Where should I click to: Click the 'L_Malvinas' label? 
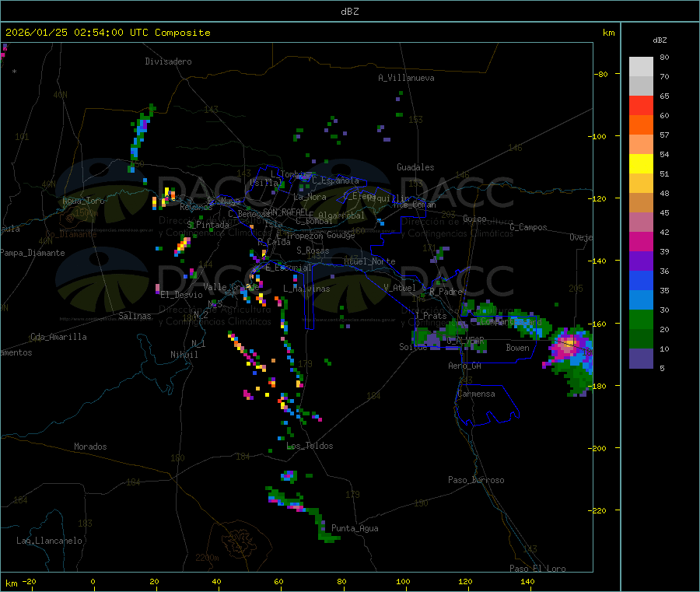(306, 289)
